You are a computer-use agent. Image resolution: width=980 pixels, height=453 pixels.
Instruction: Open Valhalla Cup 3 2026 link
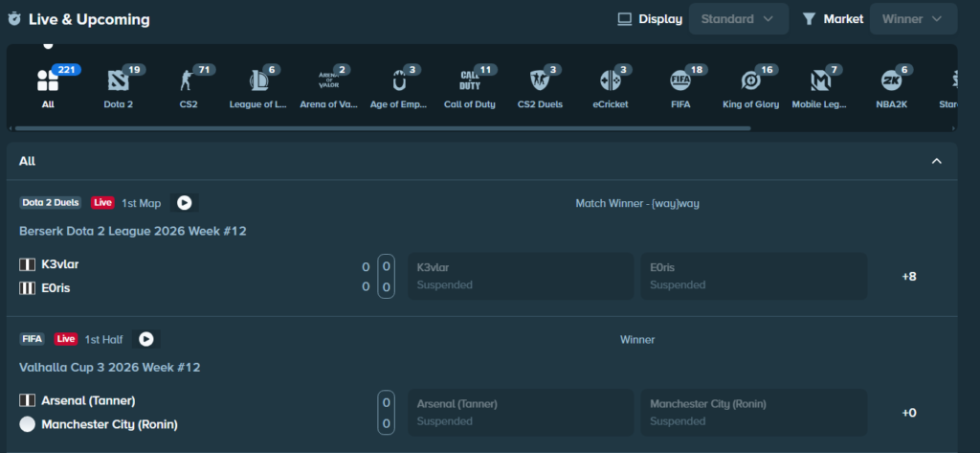[x=110, y=367]
